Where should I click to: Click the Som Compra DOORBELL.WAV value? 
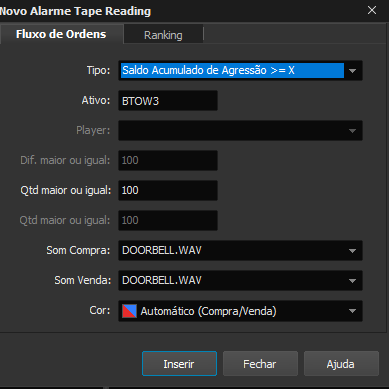click(162, 250)
